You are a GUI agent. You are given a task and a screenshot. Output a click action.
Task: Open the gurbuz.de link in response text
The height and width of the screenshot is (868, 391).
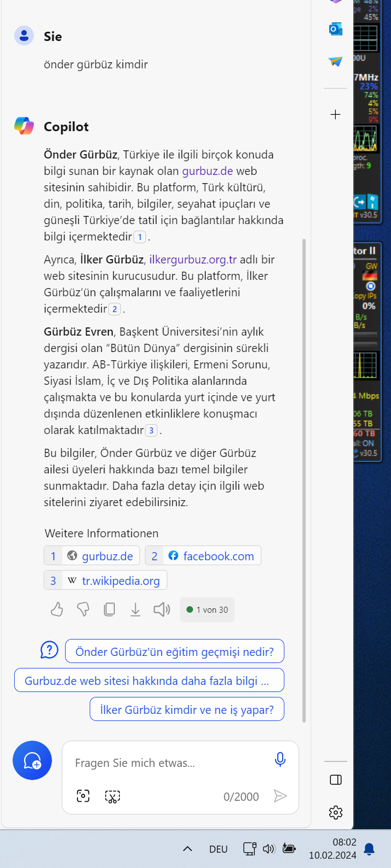point(208,171)
